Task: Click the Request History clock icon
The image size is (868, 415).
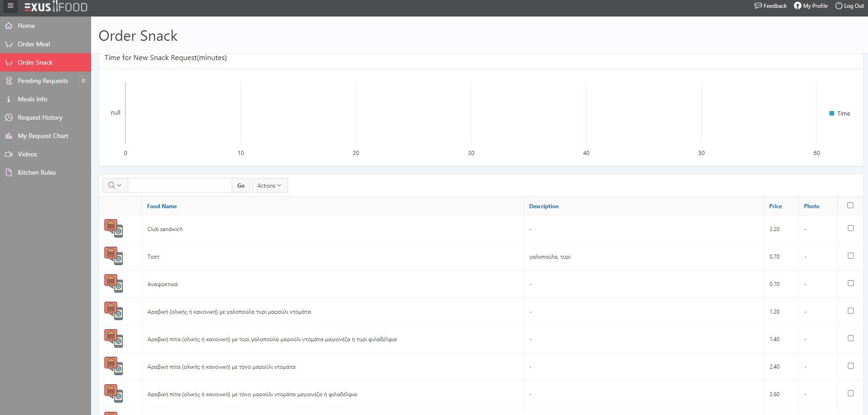Action: coord(9,117)
